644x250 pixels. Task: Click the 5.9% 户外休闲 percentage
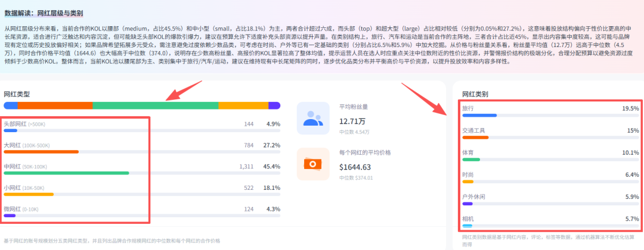(632, 196)
